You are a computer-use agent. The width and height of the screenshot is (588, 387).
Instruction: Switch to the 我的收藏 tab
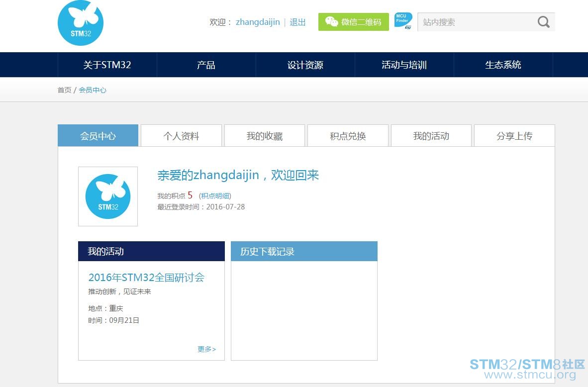pyautogui.click(x=264, y=136)
